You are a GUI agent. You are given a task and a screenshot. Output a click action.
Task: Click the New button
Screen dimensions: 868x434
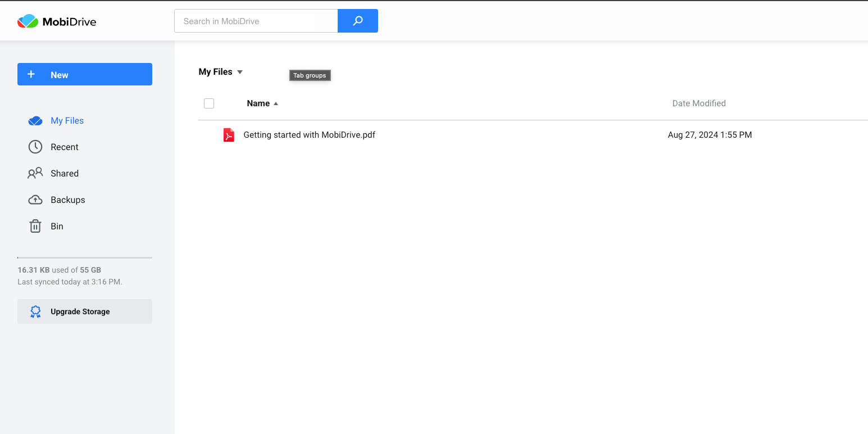[85, 74]
